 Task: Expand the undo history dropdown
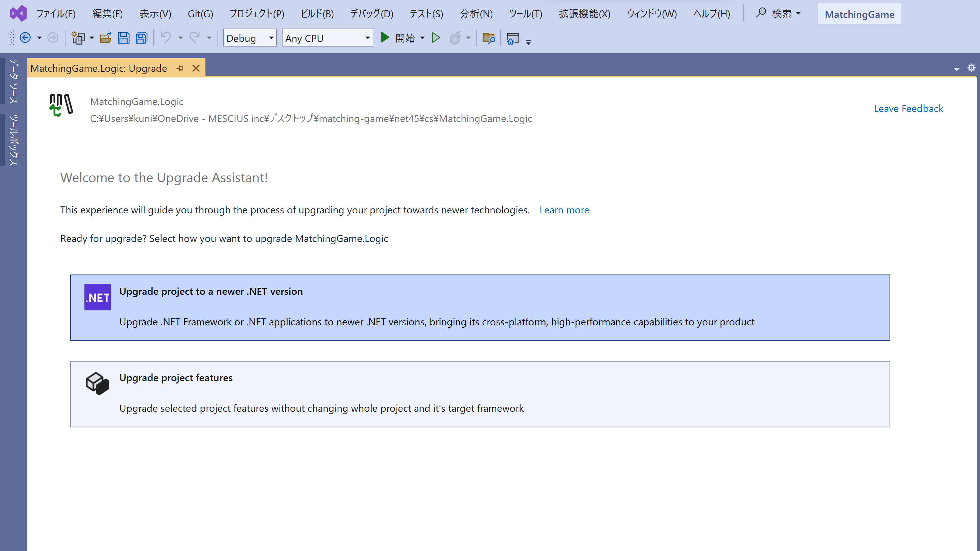pos(181,38)
